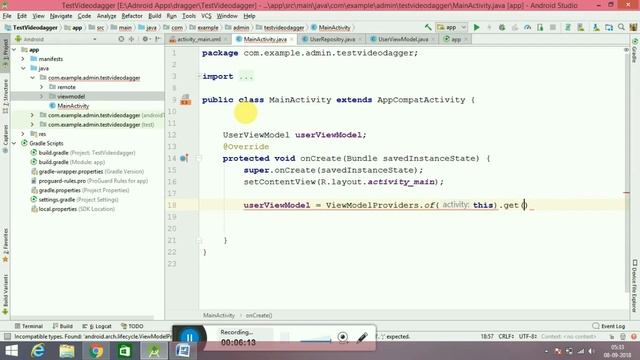Viewport: 640px width, 360px height.
Task: Click the Make Project hammer icon
Action: [x=428, y=27]
